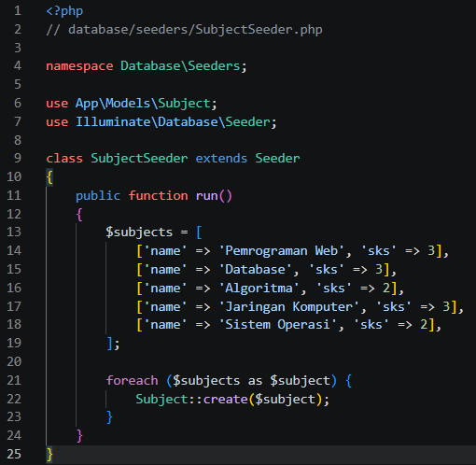Click 'Illuminate\Database\Seeder' import text
The width and height of the screenshot is (476, 465).
173,121
